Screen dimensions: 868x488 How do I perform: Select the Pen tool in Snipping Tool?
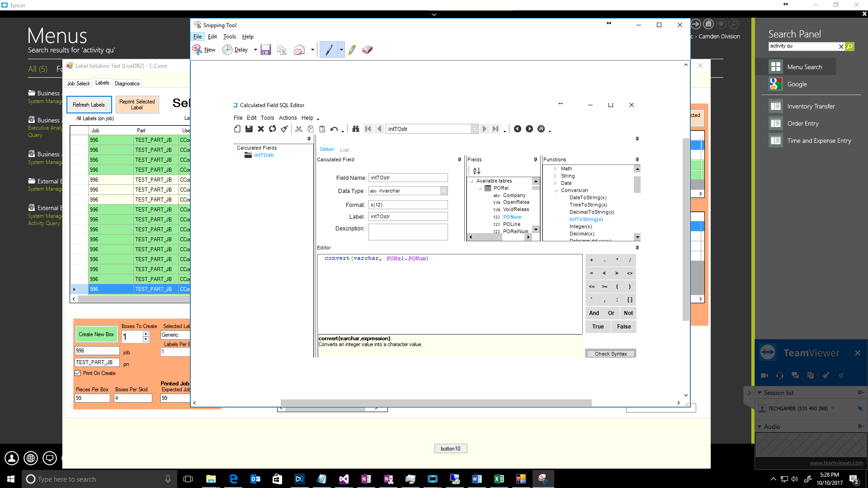[x=329, y=50]
